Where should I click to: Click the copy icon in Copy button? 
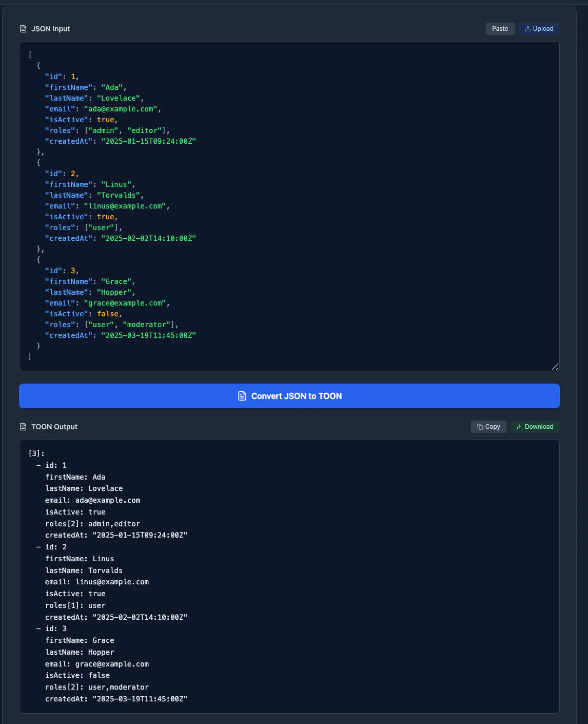480,427
